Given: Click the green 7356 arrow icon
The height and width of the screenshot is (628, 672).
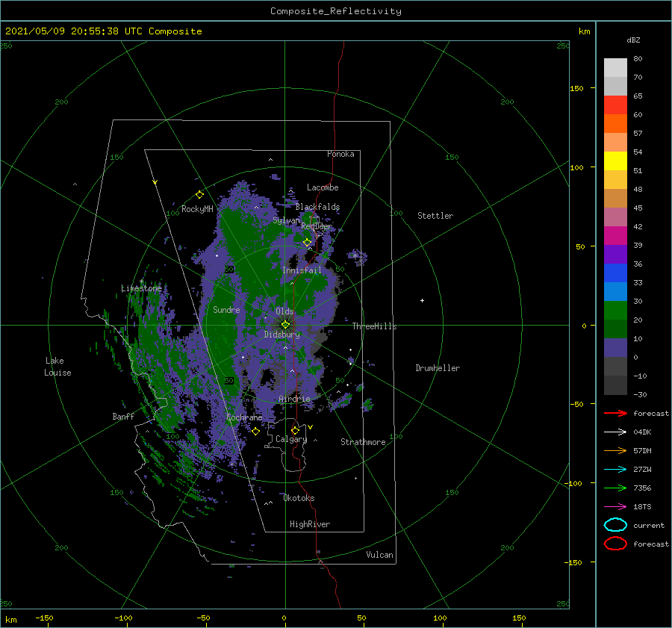Looking at the screenshot, I should click(x=615, y=488).
